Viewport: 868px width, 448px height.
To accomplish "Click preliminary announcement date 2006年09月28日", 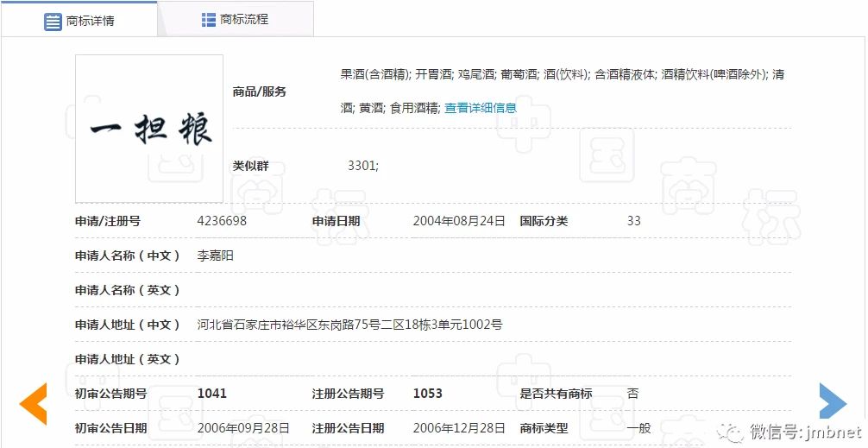I will (x=243, y=428).
